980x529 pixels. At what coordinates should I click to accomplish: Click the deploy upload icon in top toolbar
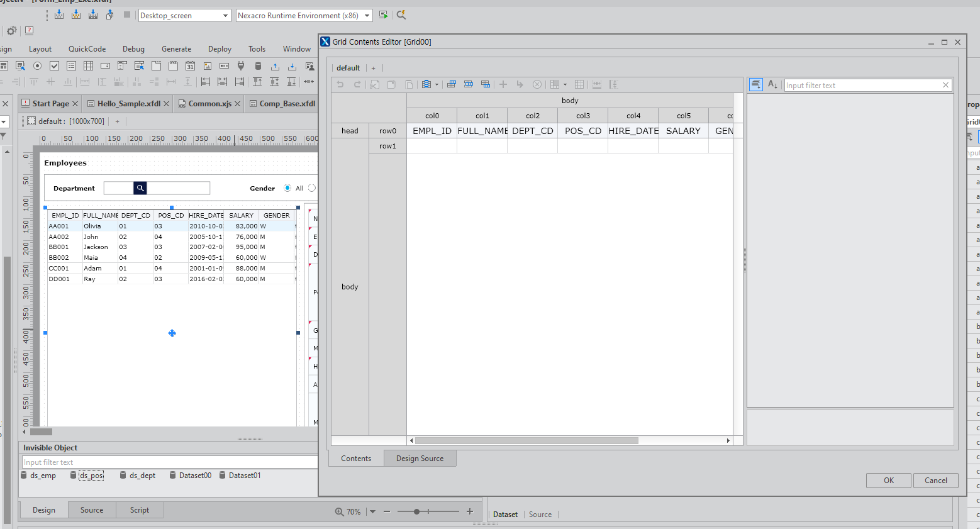[x=110, y=14]
